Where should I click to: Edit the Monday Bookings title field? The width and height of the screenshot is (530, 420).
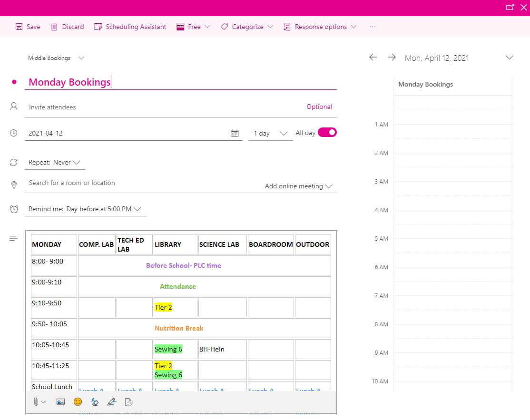click(x=181, y=82)
